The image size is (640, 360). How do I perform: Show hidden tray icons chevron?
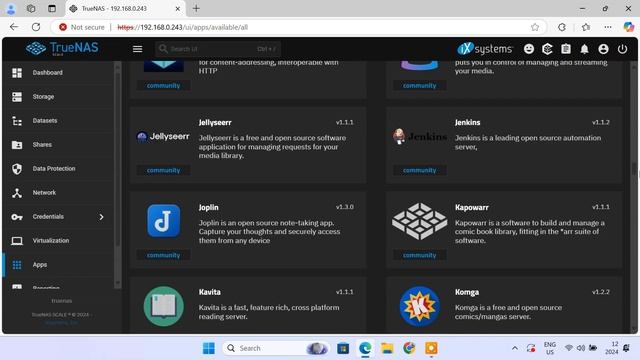click(515, 348)
